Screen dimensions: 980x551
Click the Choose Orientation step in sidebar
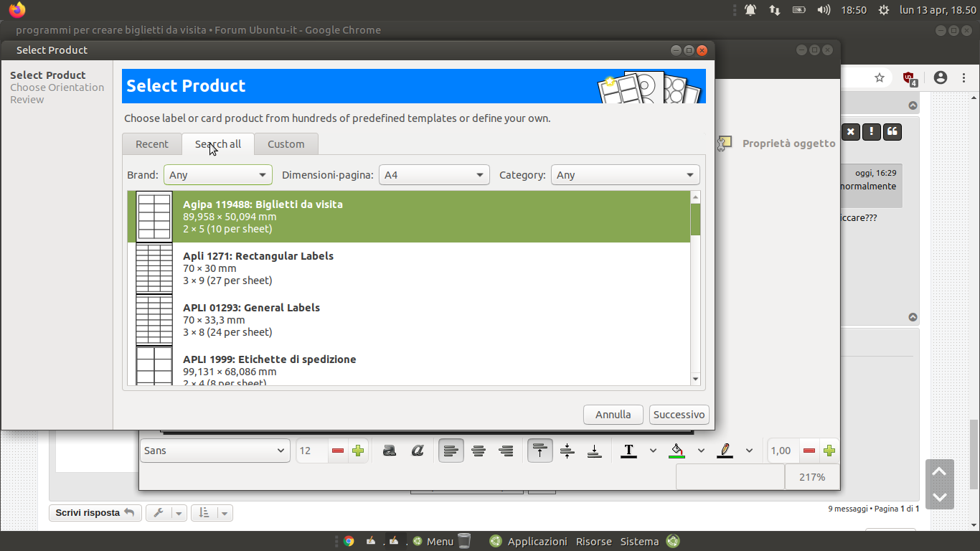pyautogui.click(x=57, y=88)
